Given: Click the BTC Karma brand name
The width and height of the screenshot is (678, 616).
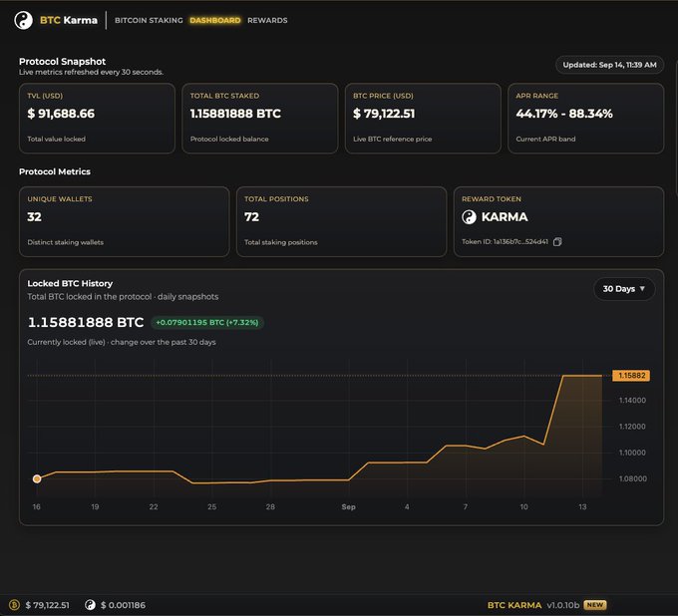Looking at the screenshot, I should (x=69, y=20).
